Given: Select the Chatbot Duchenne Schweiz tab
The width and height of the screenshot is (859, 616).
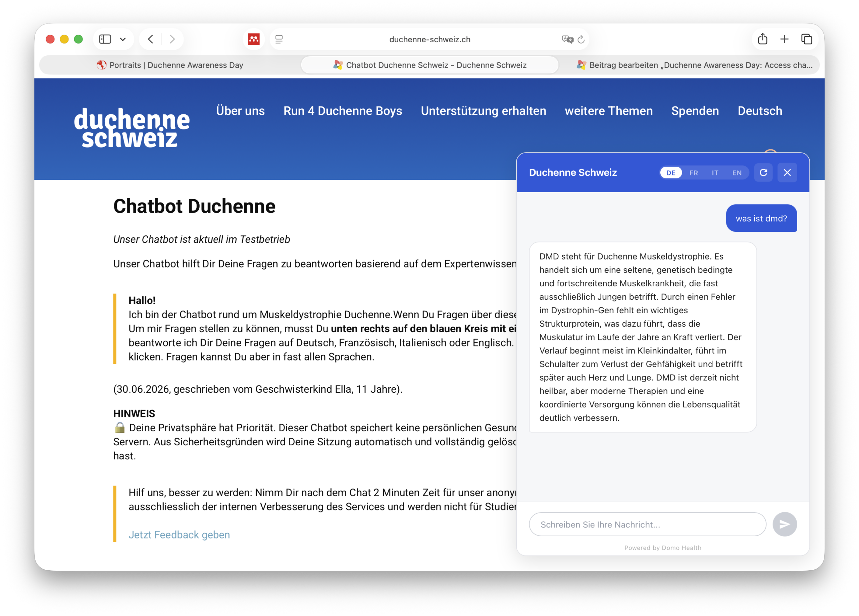Looking at the screenshot, I should coord(429,65).
